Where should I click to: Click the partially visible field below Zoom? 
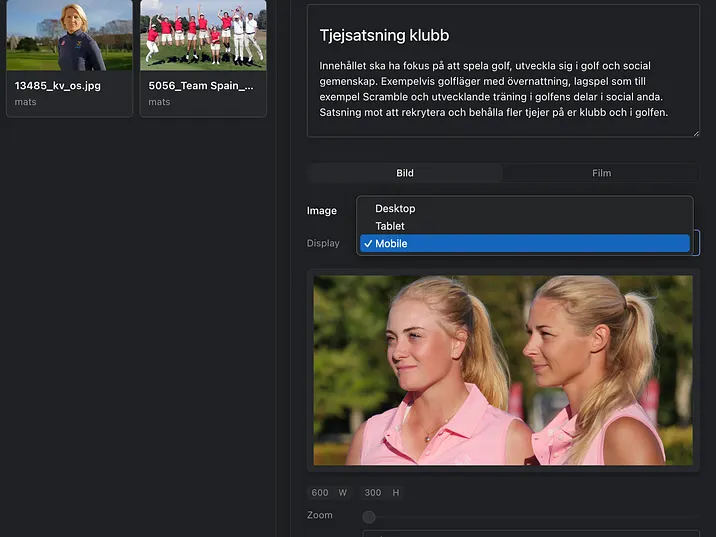(x=530, y=533)
